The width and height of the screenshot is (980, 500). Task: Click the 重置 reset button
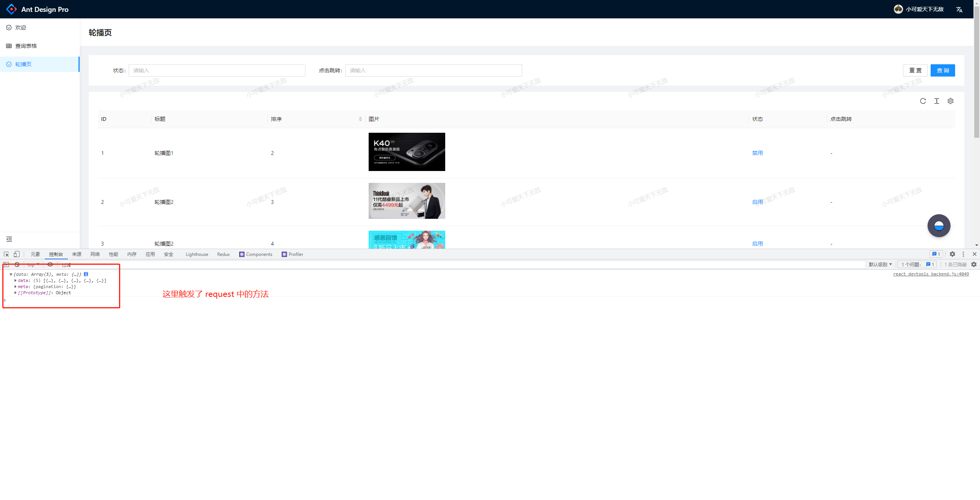pyautogui.click(x=915, y=70)
